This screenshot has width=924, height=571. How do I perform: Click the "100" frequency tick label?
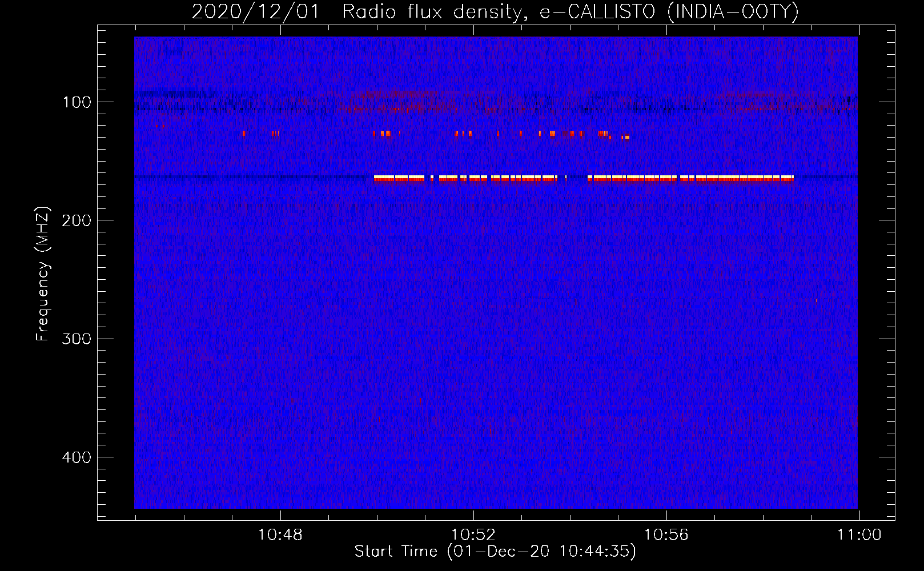[x=77, y=102]
